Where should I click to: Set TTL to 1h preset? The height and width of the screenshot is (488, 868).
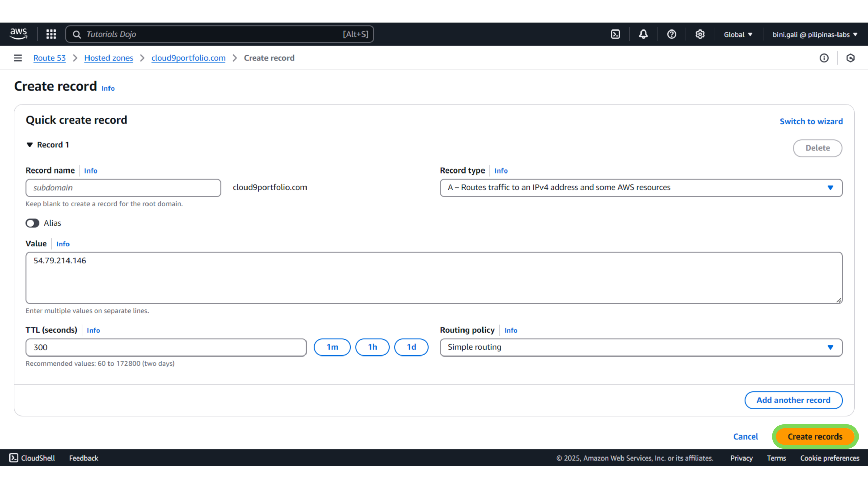click(372, 347)
